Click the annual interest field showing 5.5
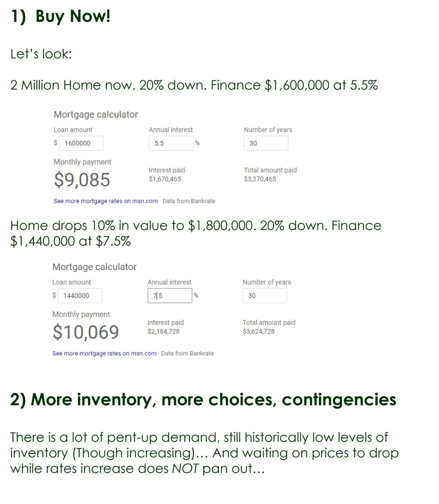The image size is (439, 504). tap(171, 143)
